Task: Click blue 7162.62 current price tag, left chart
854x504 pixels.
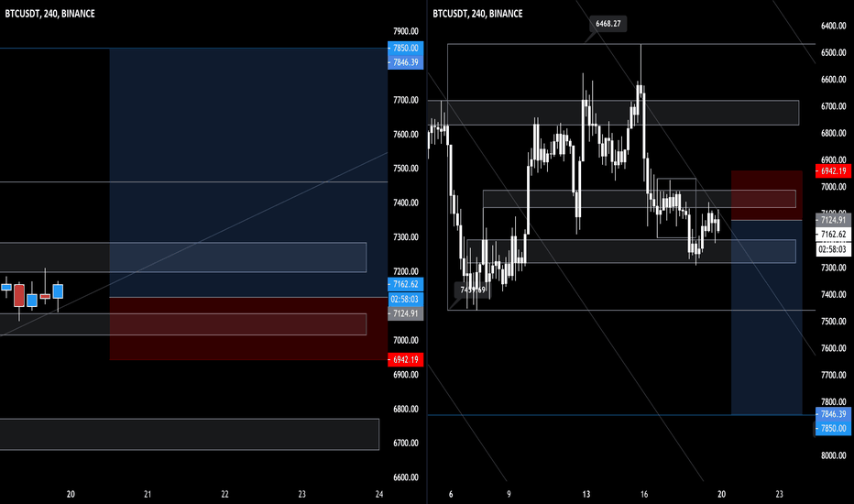Action: tap(405, 284)
